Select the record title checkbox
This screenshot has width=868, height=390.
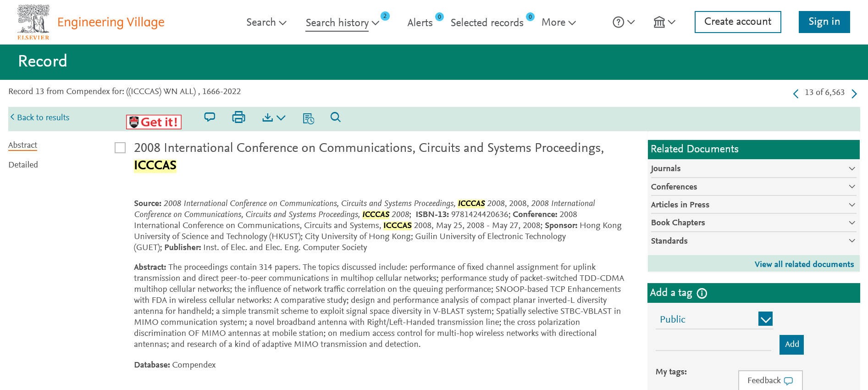tap(120, 148)
